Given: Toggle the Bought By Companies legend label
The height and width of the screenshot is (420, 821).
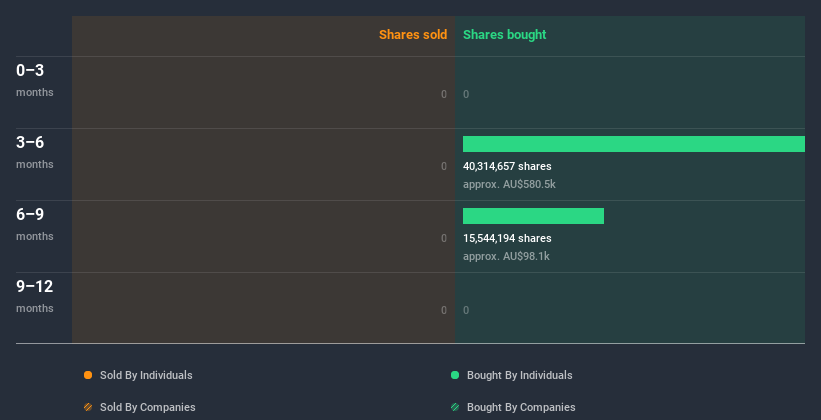Looking at the screenshot, I should (521, 407).
